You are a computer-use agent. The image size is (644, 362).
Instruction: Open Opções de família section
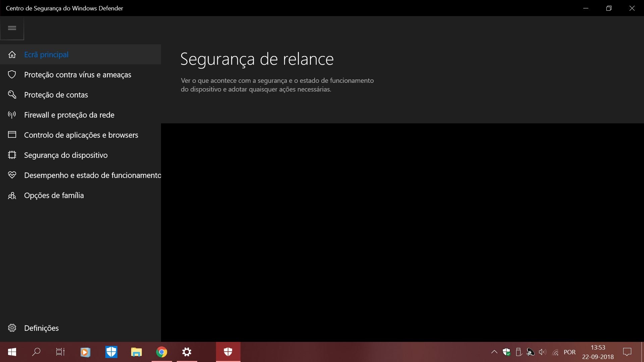(80, 195)
